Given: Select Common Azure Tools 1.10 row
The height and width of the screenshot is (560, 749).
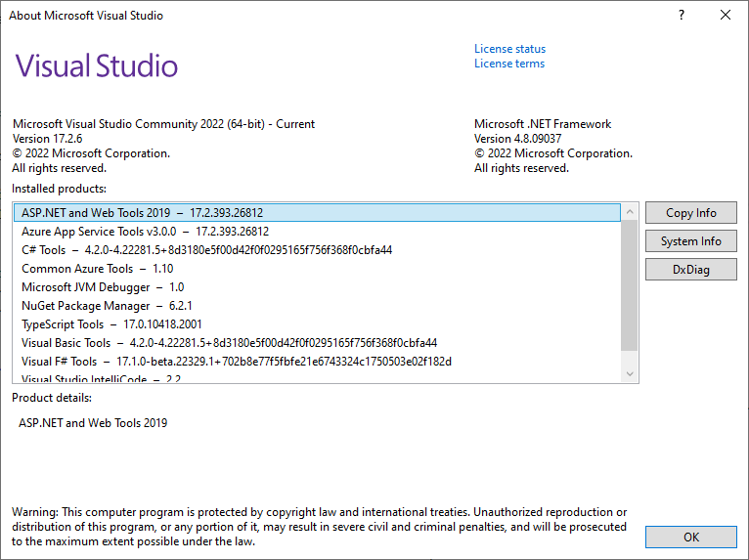Looking at the screenshot, I should tap(317, 269).
